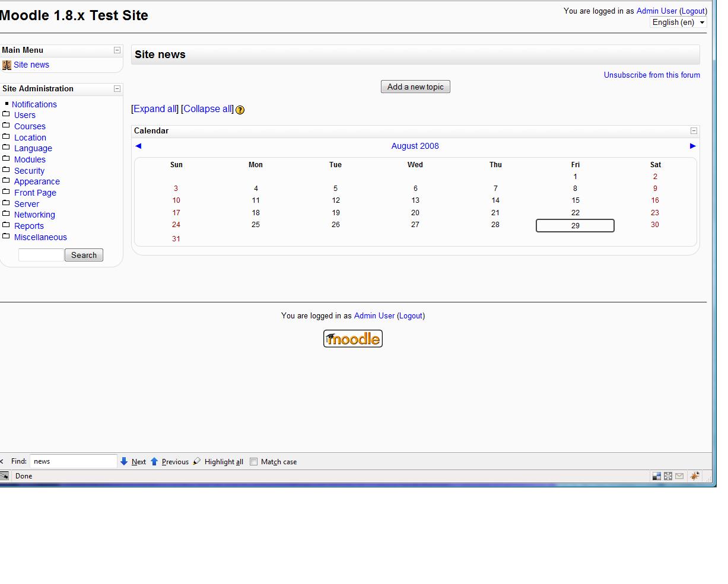Click the Site news heading
This screenshot has width=728, height=584.
[x=160, y=55]
